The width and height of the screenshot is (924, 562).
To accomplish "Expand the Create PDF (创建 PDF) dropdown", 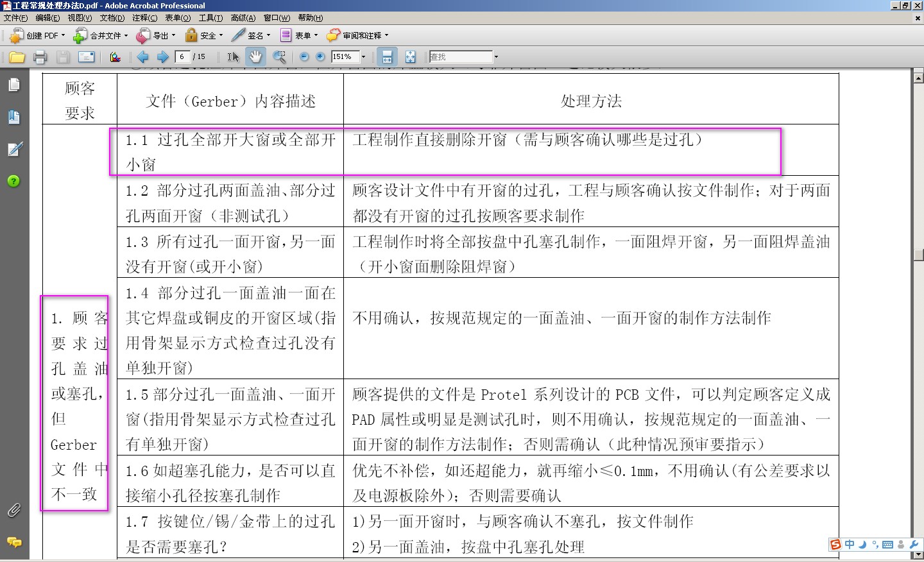I will pyautogui.click(x=63, y=36).
